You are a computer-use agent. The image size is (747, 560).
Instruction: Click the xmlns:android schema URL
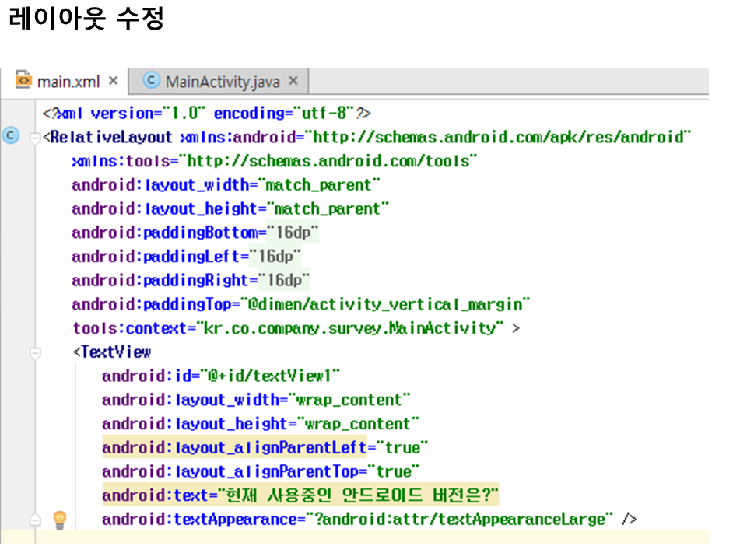tap(501, 138)
